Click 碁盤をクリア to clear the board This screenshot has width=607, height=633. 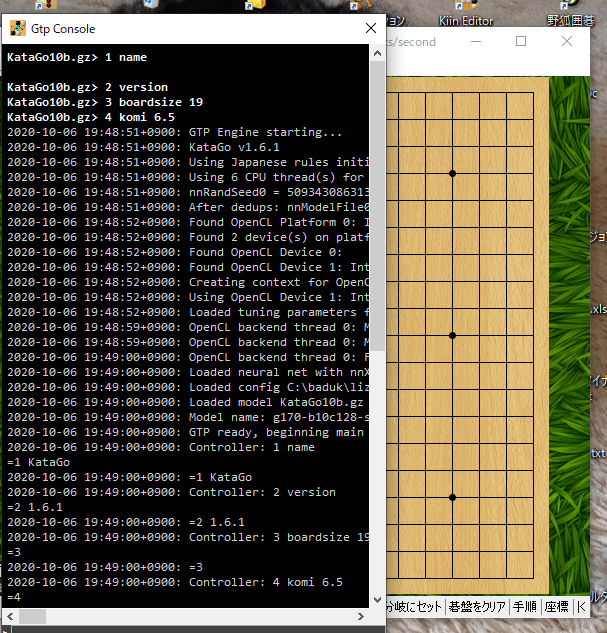[477, 606]
